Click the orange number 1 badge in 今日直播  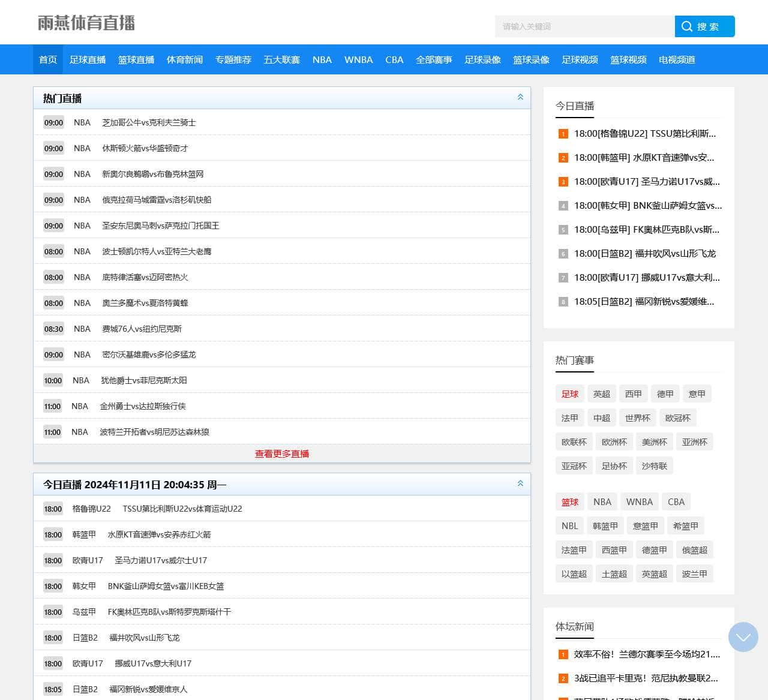[563, 134]
